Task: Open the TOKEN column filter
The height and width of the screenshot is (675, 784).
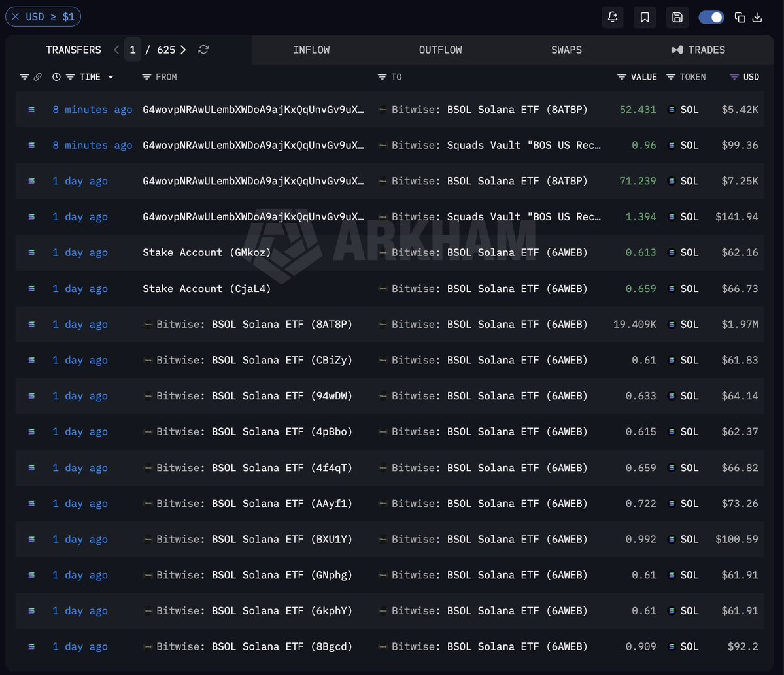Action: click(x=671, y=77)
